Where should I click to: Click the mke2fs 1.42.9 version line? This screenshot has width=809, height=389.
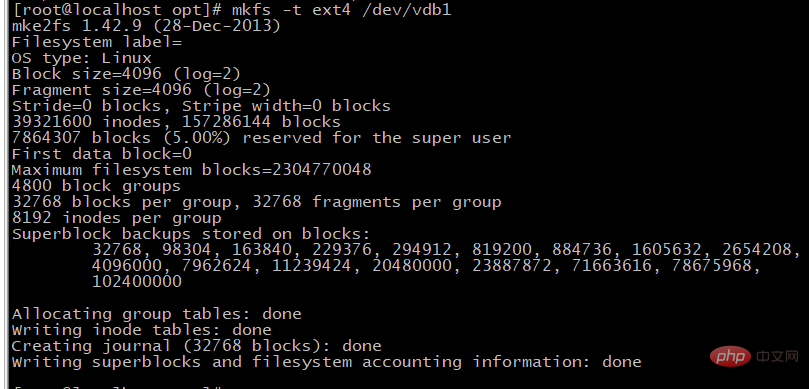pos(146,25)
